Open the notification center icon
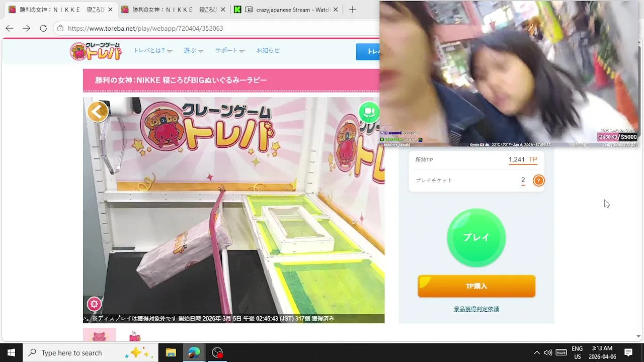The height and width of the screenshot is (362, 644). (x=628, y=352)
